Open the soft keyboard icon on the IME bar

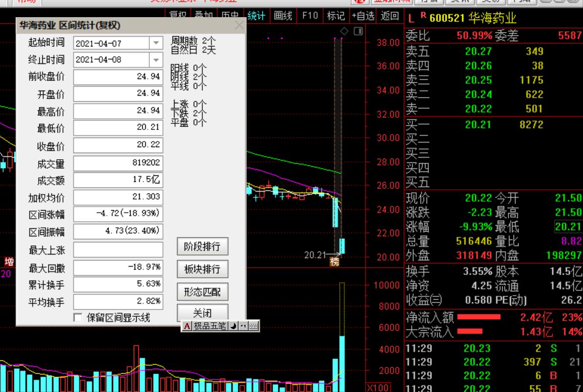(253, 326)
